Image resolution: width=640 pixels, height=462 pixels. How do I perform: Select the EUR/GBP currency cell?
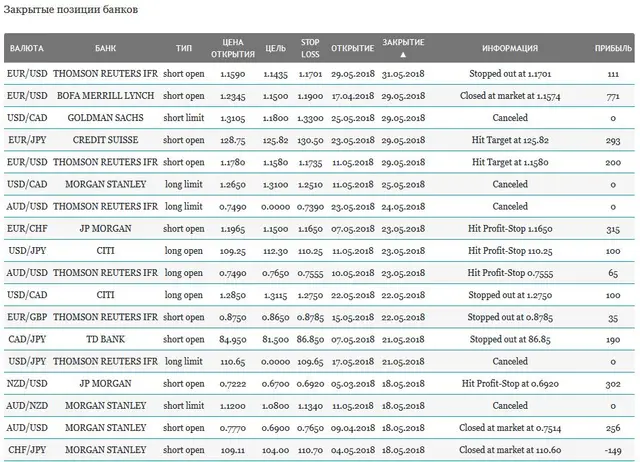27,317
